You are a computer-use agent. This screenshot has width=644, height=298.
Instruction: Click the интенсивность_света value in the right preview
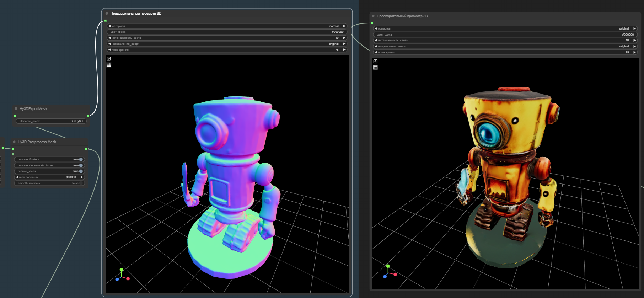click(627, 40)
